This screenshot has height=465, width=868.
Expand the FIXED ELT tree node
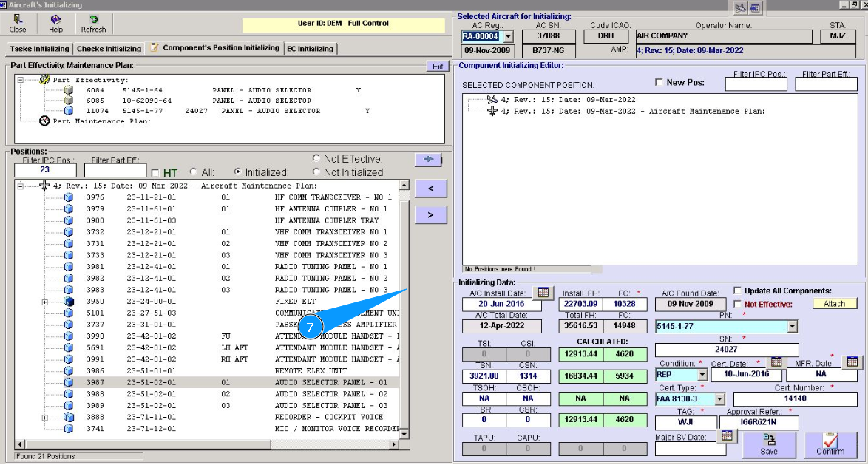pos(44,302)
